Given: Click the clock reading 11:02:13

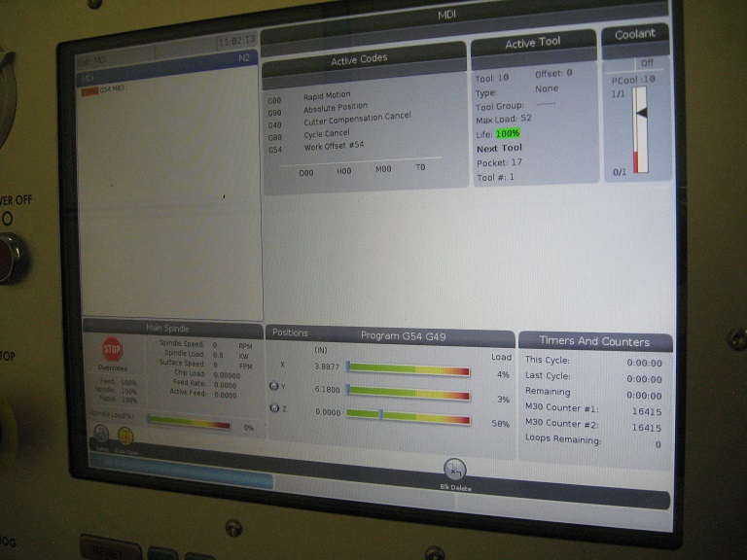Looking at the screenshot, I should [236, 41].
